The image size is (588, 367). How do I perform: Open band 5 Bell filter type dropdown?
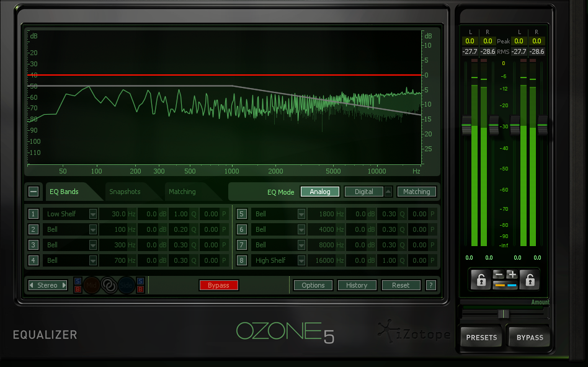[301, 214]
